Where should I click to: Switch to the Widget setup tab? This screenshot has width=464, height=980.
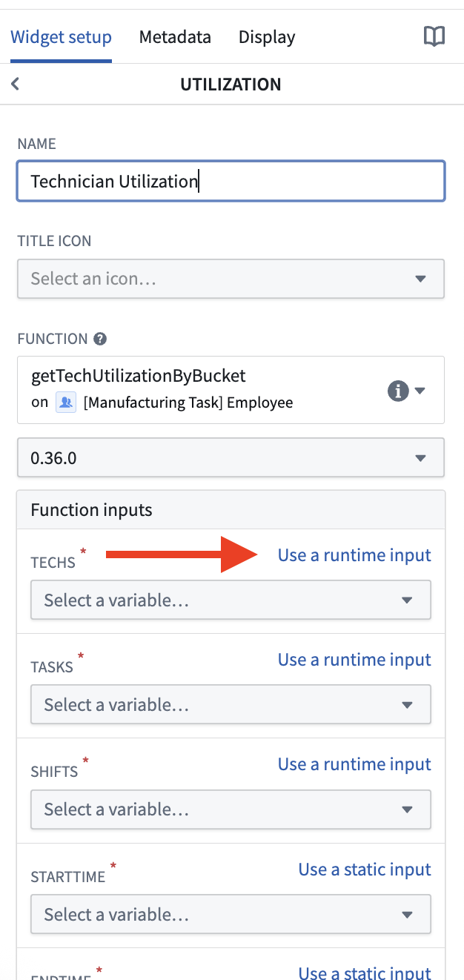coord(61,37)
